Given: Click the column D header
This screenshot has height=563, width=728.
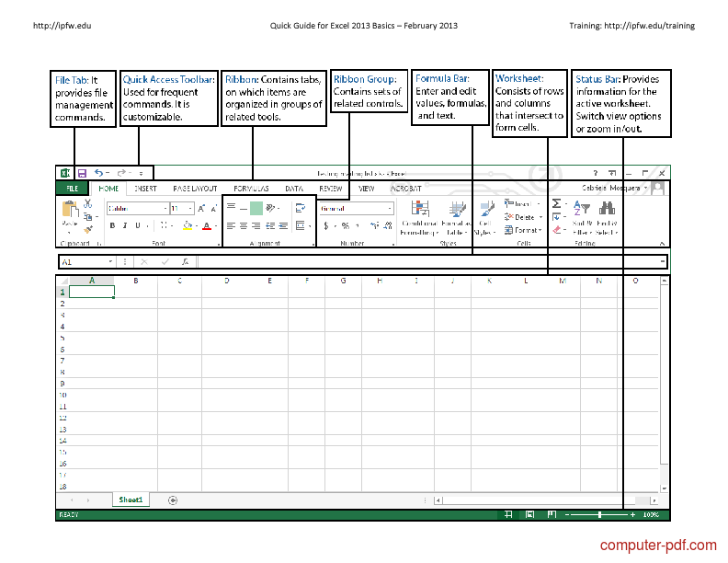Looking at the screenshot, I should click(x=226, y=281).
